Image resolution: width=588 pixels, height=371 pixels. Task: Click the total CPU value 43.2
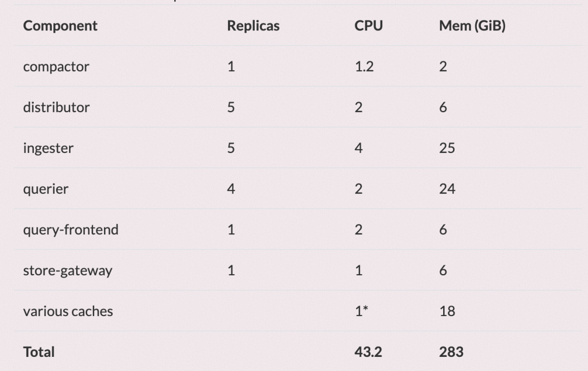pyautogui.click(x=368, y=352)
